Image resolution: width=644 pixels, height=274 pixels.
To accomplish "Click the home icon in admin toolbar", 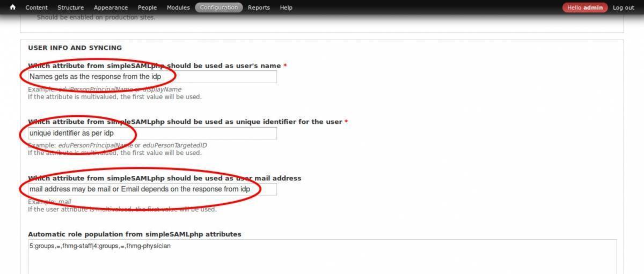I will tap(13, 8).
